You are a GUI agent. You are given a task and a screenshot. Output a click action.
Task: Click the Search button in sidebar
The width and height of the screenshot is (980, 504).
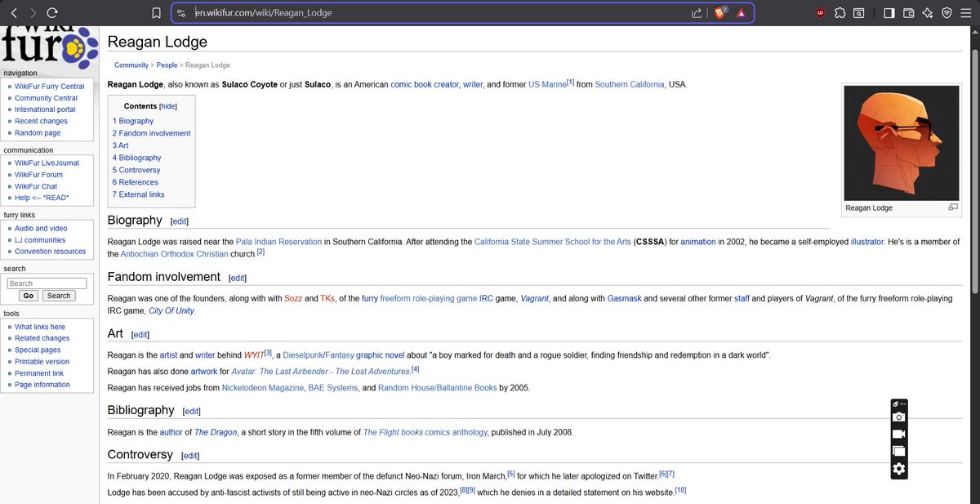(x=59, y=296)
